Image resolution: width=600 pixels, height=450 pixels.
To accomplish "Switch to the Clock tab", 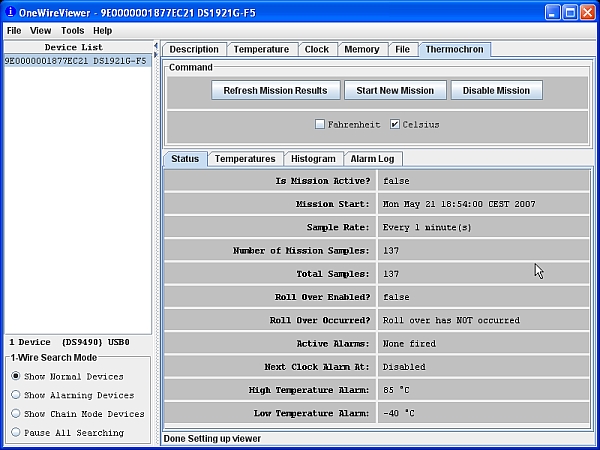I will (x=317, y=49).
